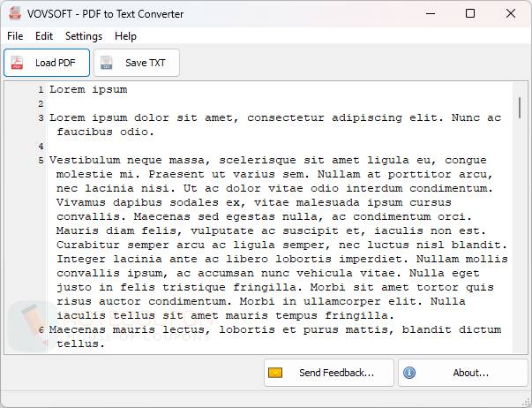Click the word 'imperdiet.' in the text

coord(374,260)
